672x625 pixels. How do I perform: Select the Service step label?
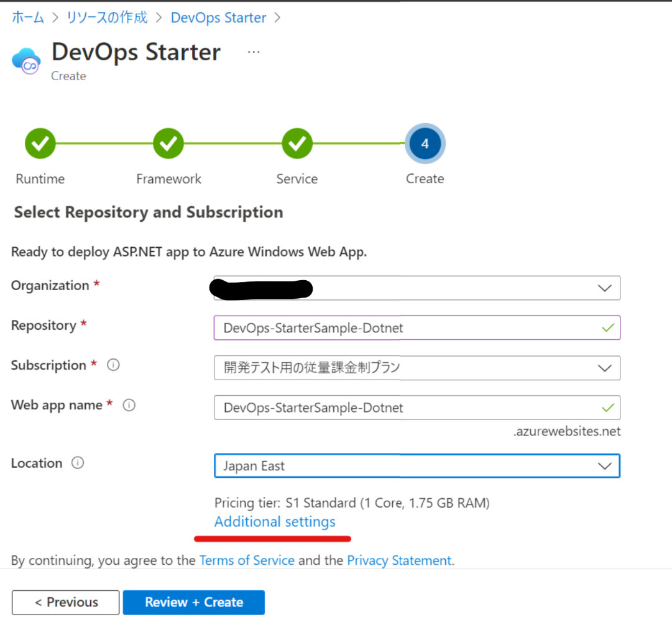point(297,179)
